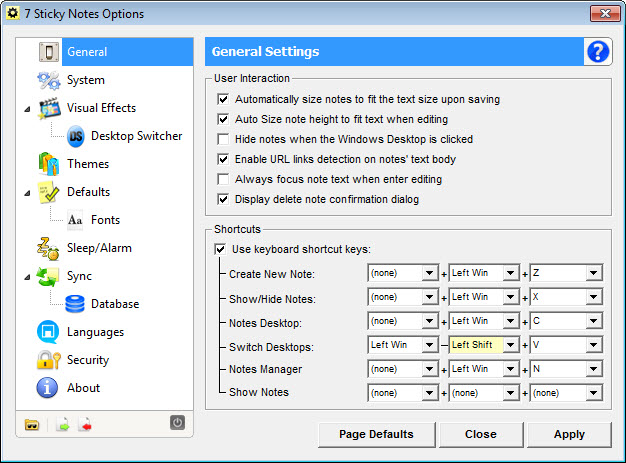Open the Fonts settings page
This screenshot has width=626, height=463.
[x=105, y=220]
